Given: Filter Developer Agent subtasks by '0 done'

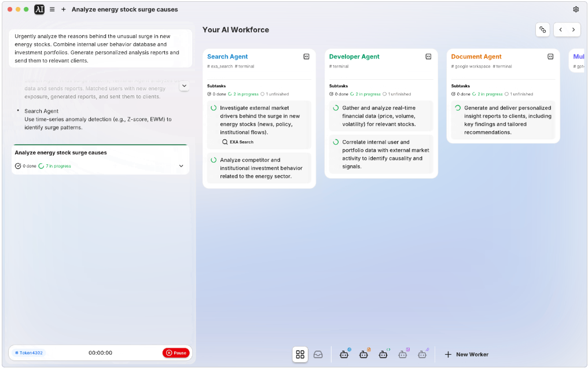Looking at the screenshot, I should (x=339, y=94).
